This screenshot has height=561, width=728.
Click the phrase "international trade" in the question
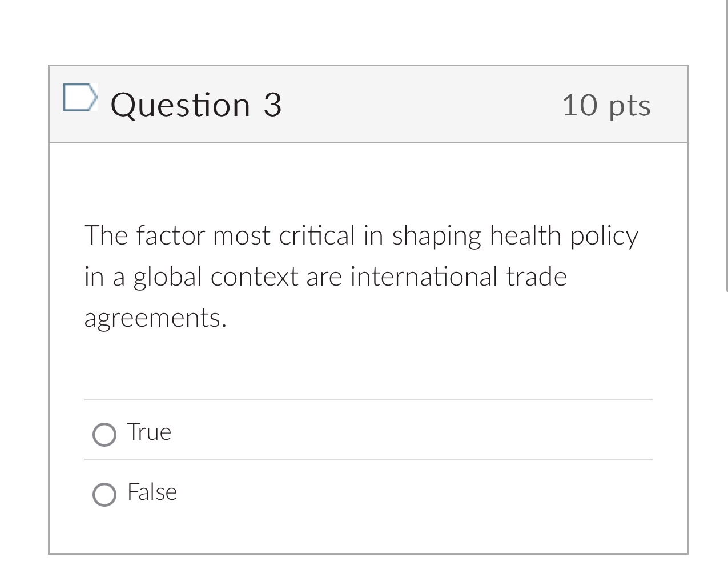coord(458,277)
